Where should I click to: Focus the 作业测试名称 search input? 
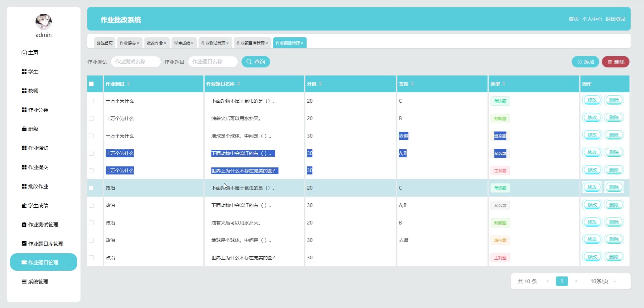click(136, 62)
